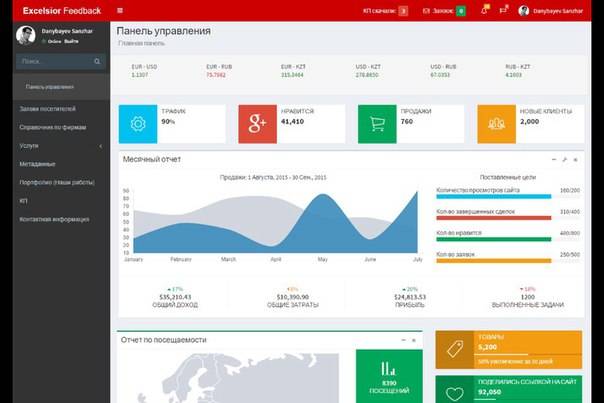This screenshot has width=604, height=403.
Task: Click the Количество просмотров сайта progress bar
Action: tap(493, 197)
